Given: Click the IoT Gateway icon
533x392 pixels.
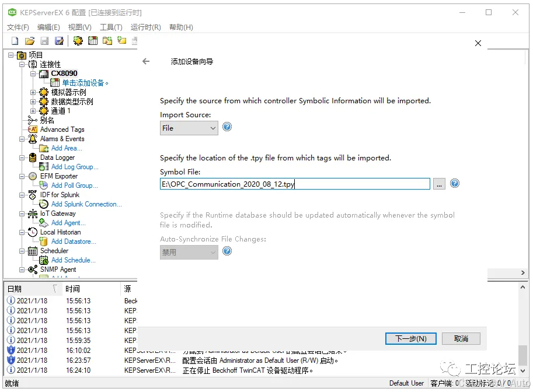Looking at the screenshot, I should click(x=33, y=213).
